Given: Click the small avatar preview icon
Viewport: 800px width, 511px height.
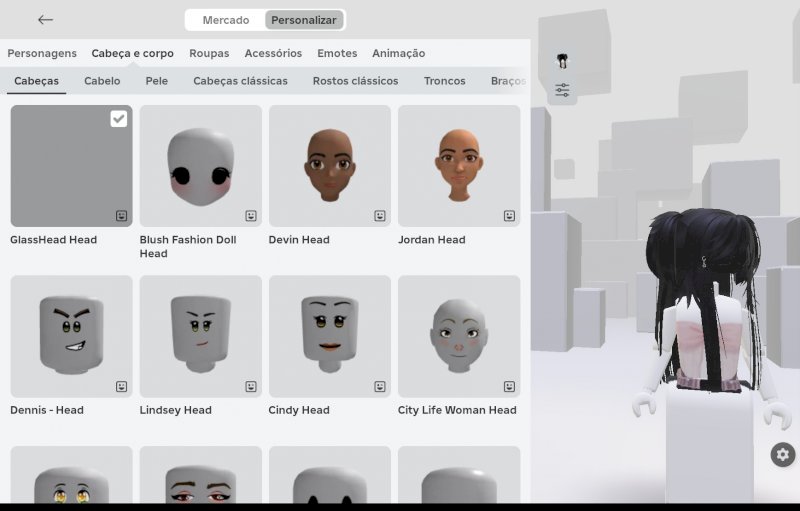Looking at the screenshot, I should [562, 61].
